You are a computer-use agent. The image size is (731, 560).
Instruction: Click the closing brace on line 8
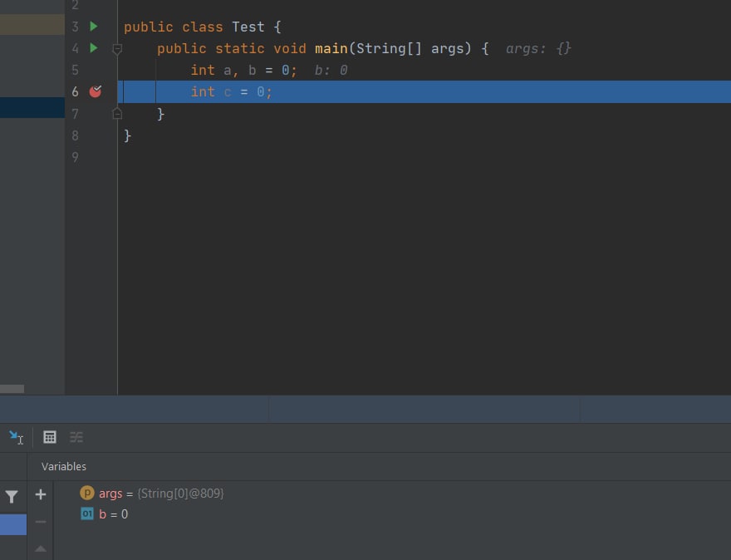click(128, 135)
